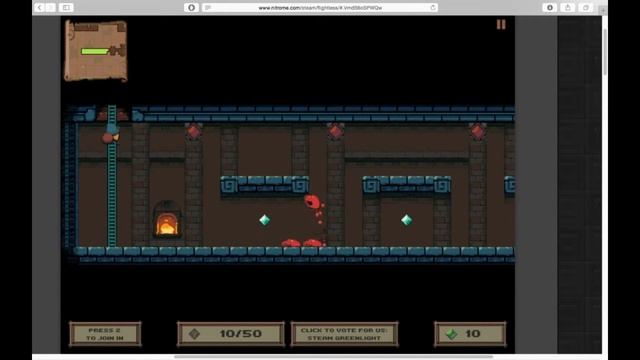Image resolution: width=640 pixels, height=360 pixels.
Task: Open the extension icon left of address bar
Action: point(191,7)
